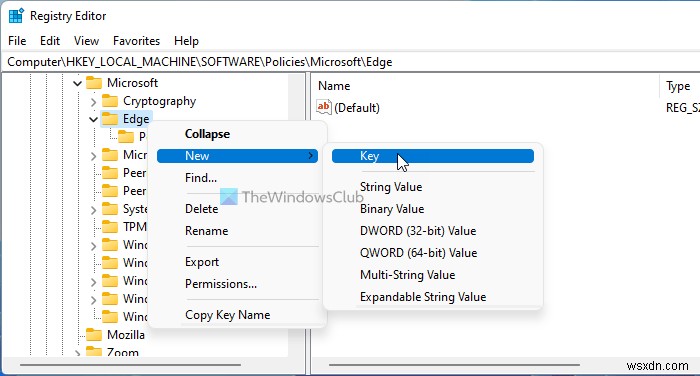
Task: Create a new Key
Action: click(x=433, y=156)
